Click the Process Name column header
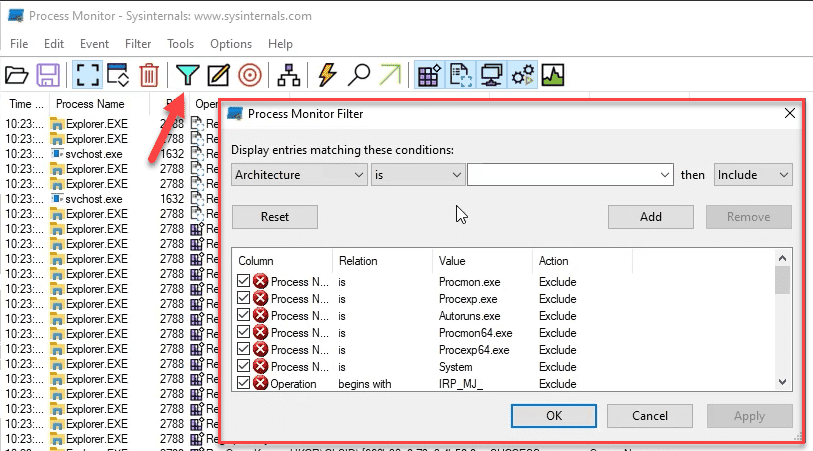The image size is (813, 451). pos(99,104)
